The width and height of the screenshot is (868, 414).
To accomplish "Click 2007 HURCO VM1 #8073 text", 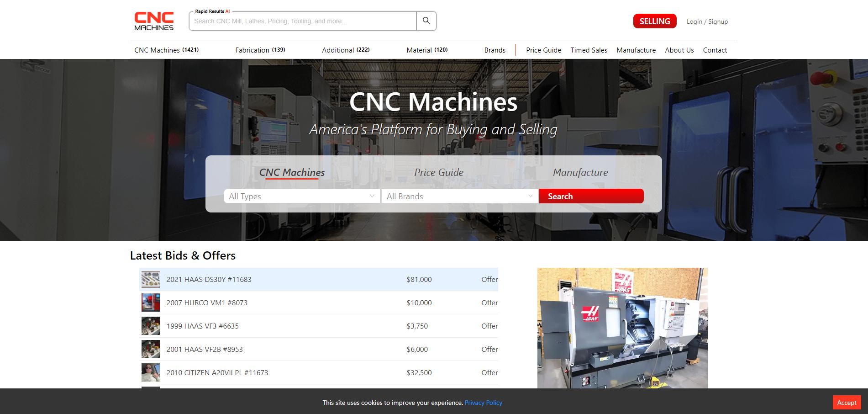I will pyautogui.click(x=207, y=303).
